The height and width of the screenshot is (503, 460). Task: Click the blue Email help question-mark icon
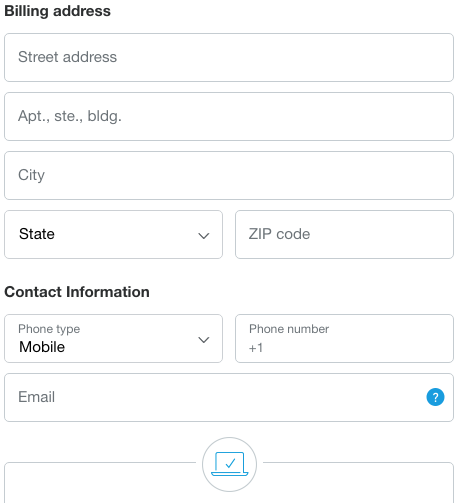tap(435, 397)
